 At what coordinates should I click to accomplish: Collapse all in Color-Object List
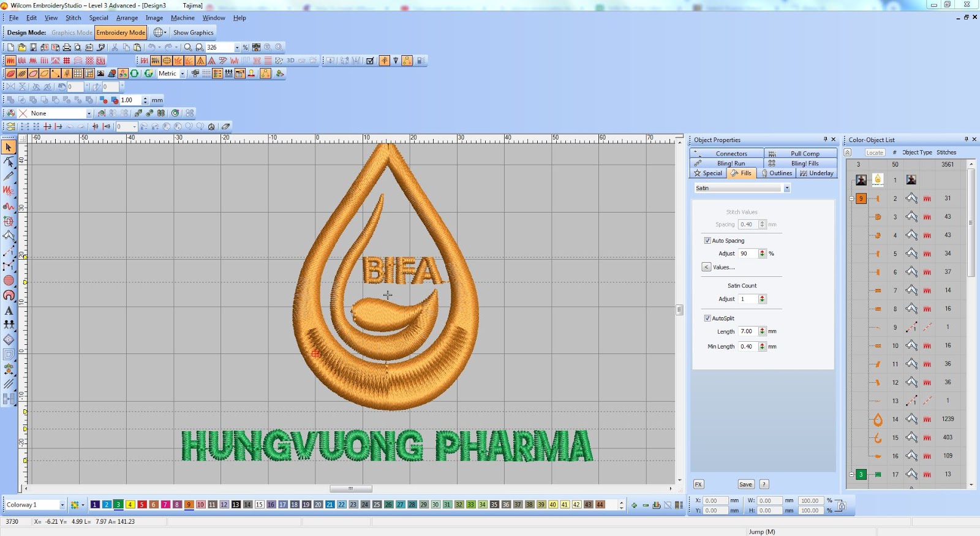click(x=848, y=153)
